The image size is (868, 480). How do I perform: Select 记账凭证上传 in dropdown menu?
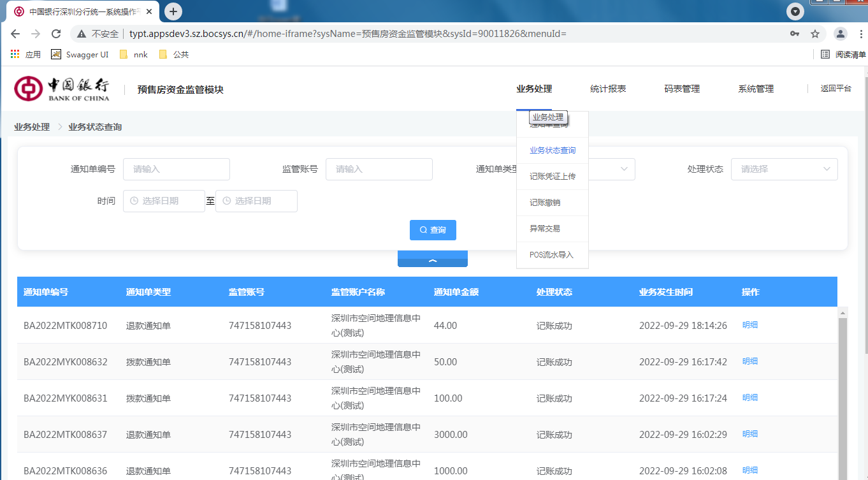pos(553,177)
